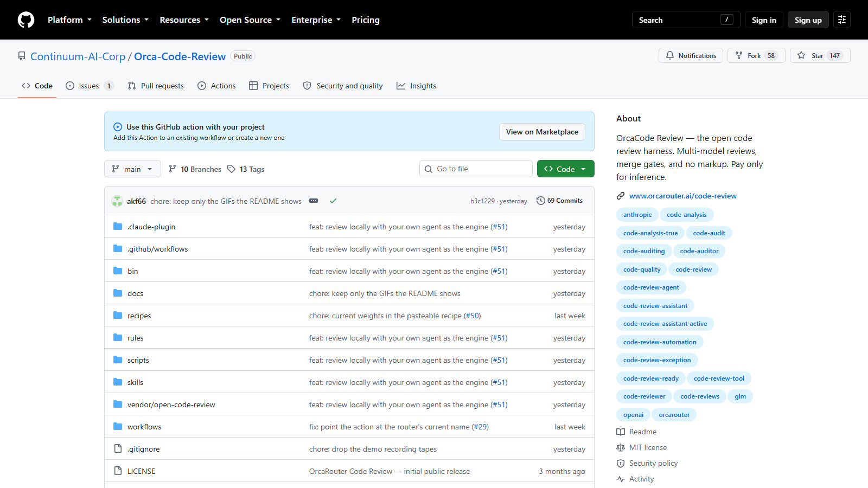Click the play icon in the Action banner
Image resolution: width=868 pixels, height=488 pixels.
(118, 127)
